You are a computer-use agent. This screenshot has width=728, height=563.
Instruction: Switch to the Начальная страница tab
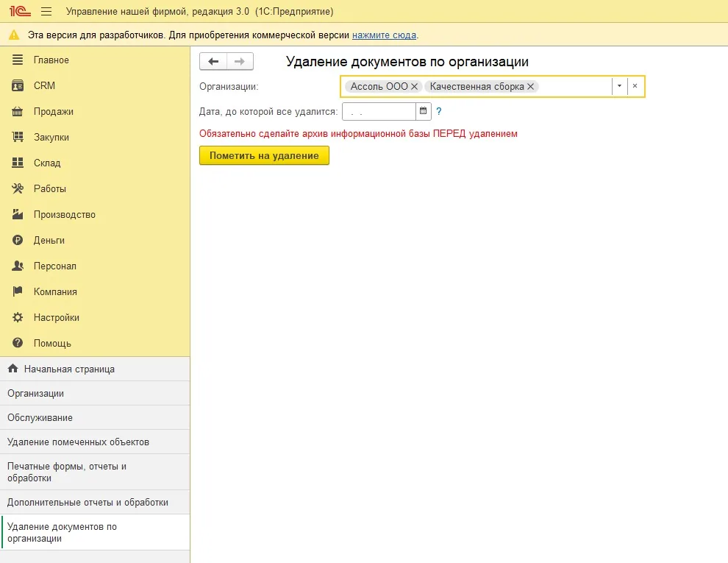95,369
